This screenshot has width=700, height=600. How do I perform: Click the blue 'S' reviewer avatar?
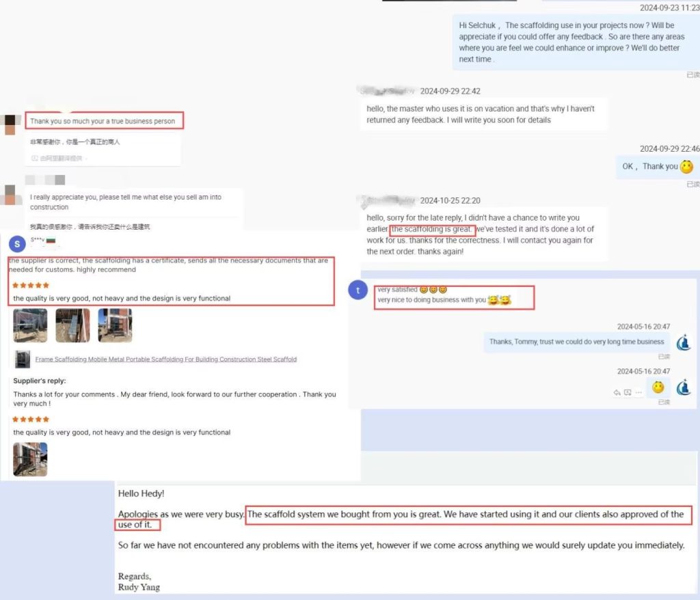click(x=17, y=244)
